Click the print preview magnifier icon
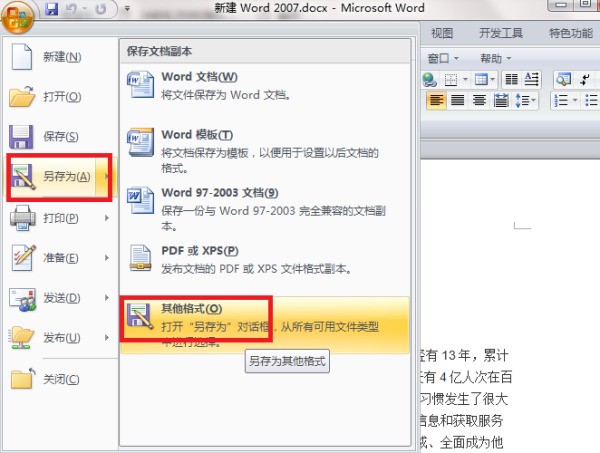The width and height of the screenshot is (600, 453). point(564,80)
